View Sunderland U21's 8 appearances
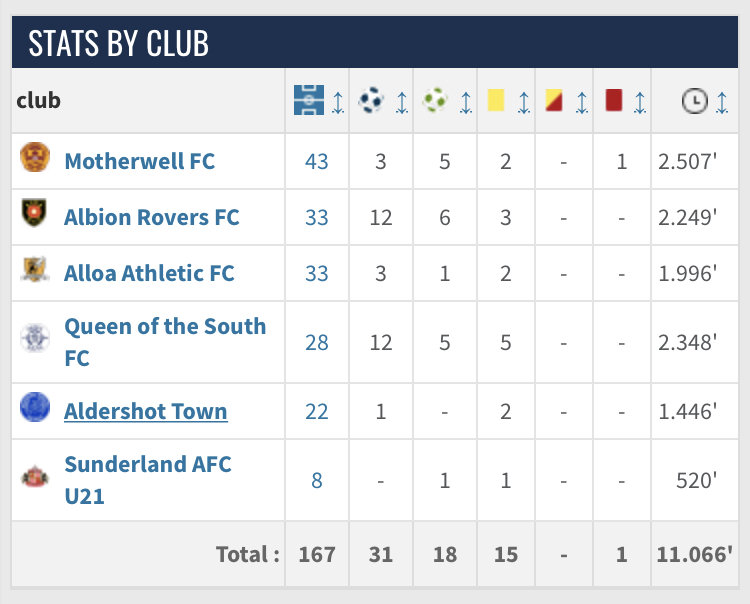 317,480
